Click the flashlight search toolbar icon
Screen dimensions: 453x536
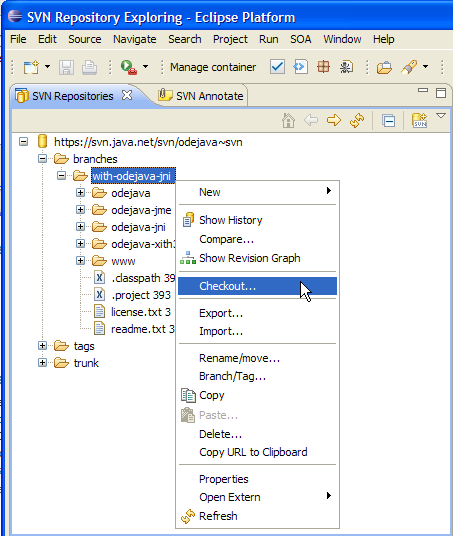[409, 67]
